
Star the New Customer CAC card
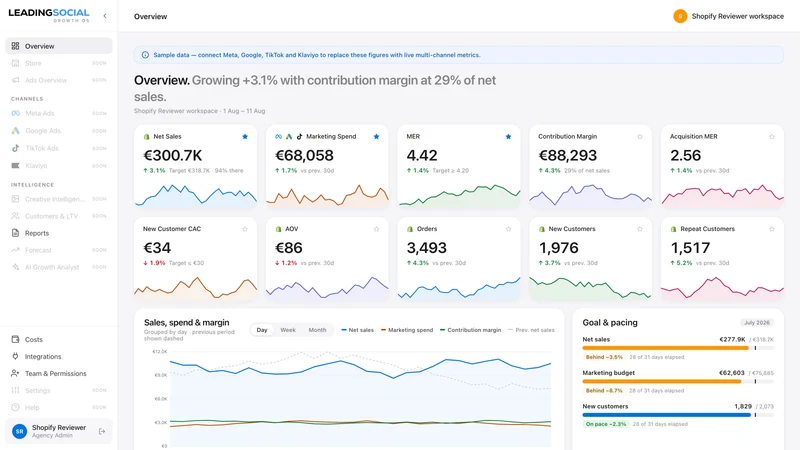point(245,229)
